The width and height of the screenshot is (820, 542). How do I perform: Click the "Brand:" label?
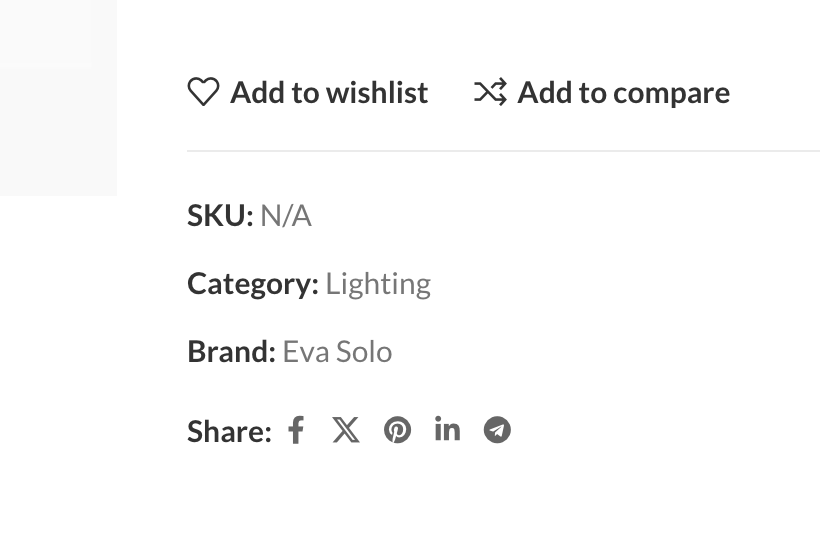point(231,352)
